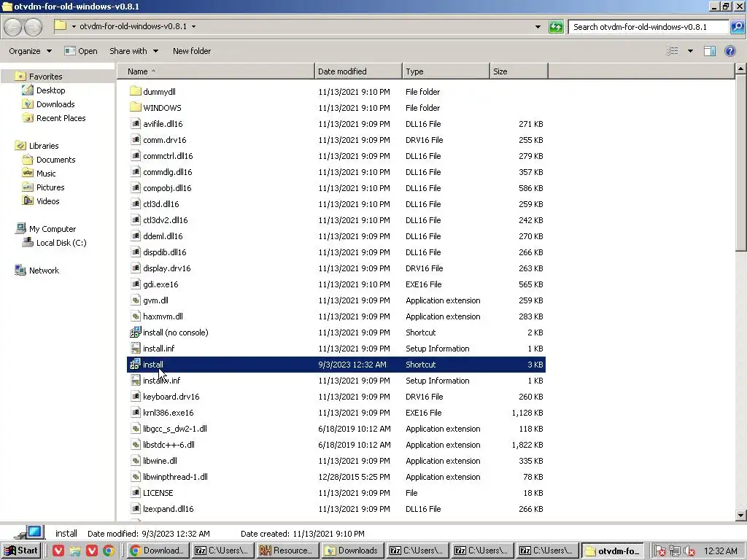Sort by the Size column header

click(x=519, y=71)
